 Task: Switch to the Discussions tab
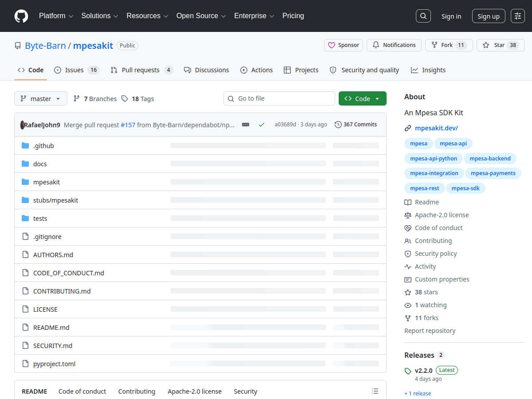(x=206, y=70)
